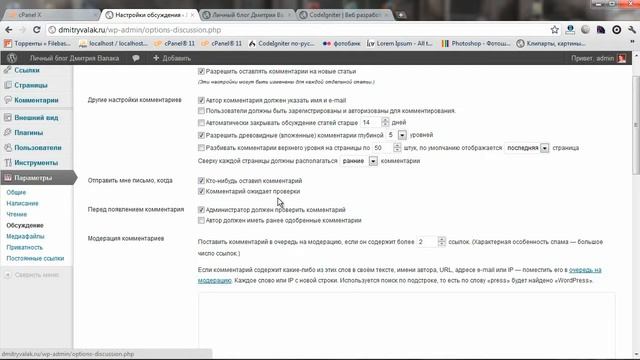Screen dimensions: 640x360
Task: Click the Пользователи sidebar icon
Action: [8, 147]
